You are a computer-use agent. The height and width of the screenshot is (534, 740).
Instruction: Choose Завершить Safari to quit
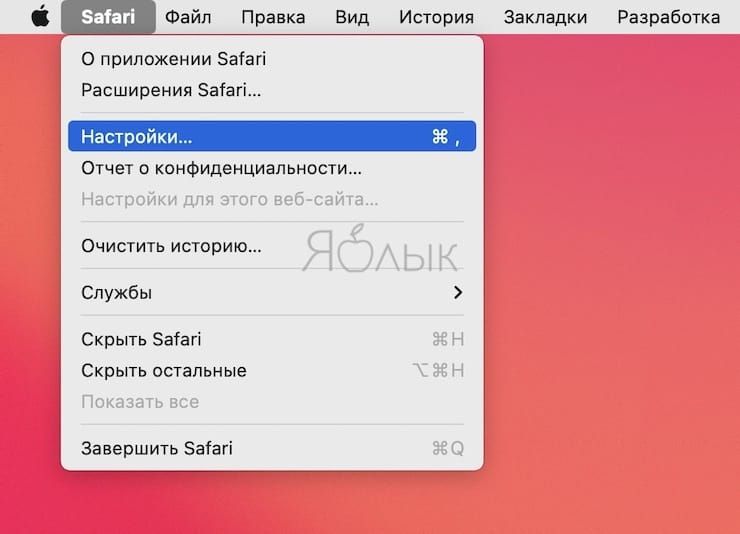coord(272,448)
